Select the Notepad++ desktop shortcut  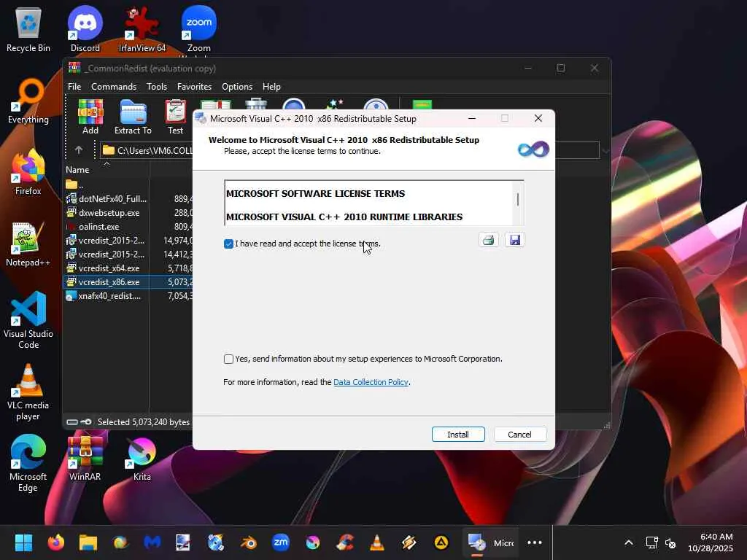tap(28, 244)
